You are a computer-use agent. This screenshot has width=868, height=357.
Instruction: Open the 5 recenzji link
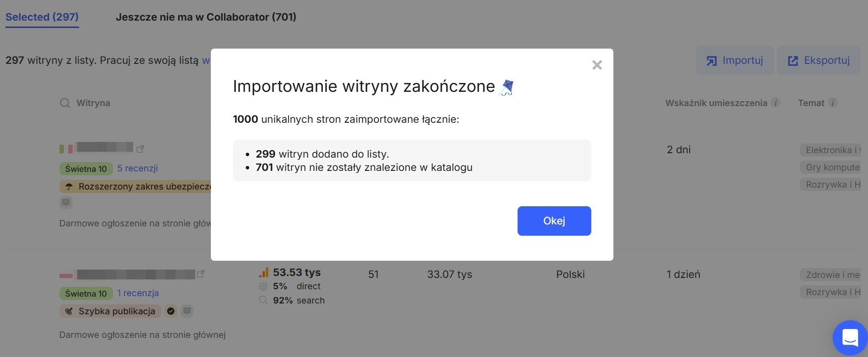(x=138, y=168)
